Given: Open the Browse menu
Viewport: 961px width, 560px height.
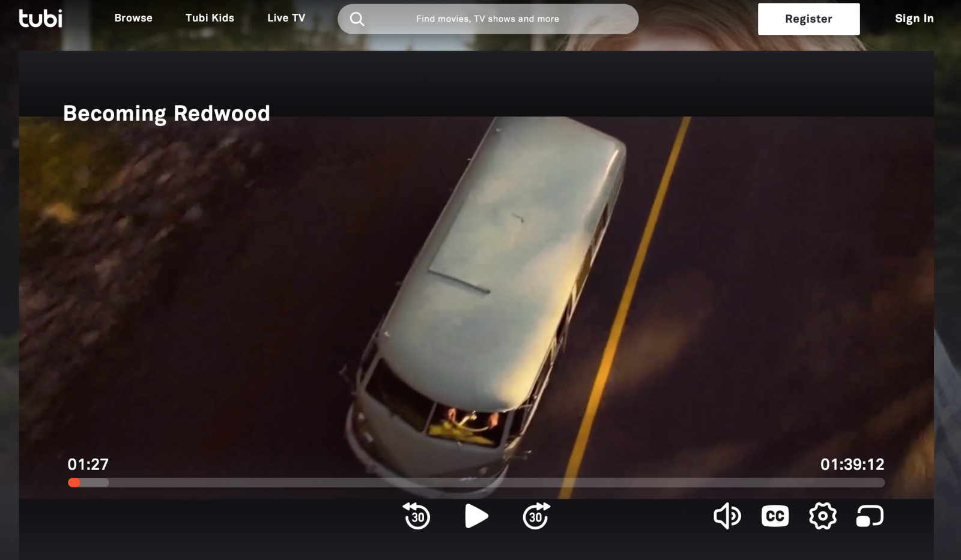Looking at the screenshot, I should click(x=133, y=18).
